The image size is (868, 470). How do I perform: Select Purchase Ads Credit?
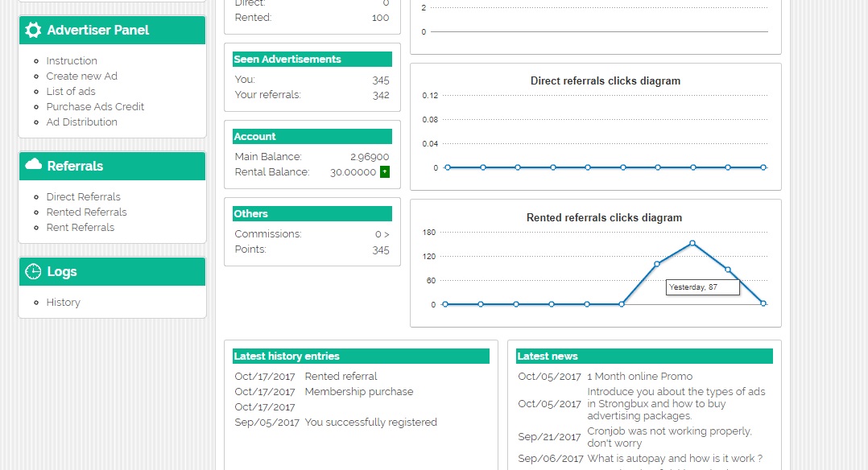click(95, 106)
